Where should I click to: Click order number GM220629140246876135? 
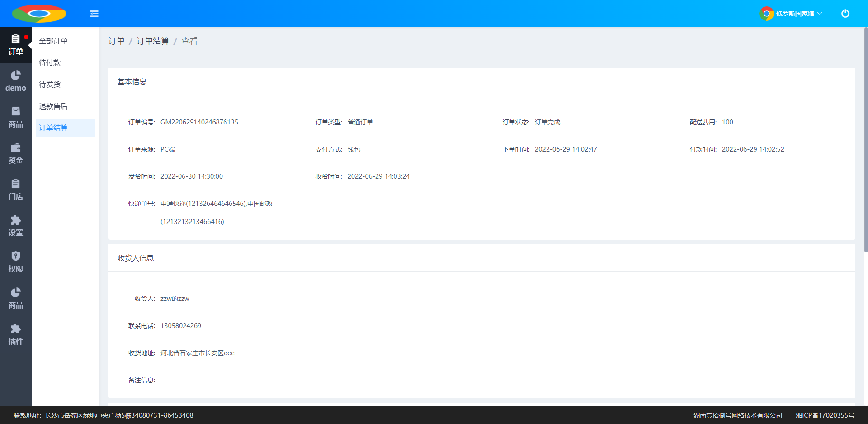tap(199, 122)
